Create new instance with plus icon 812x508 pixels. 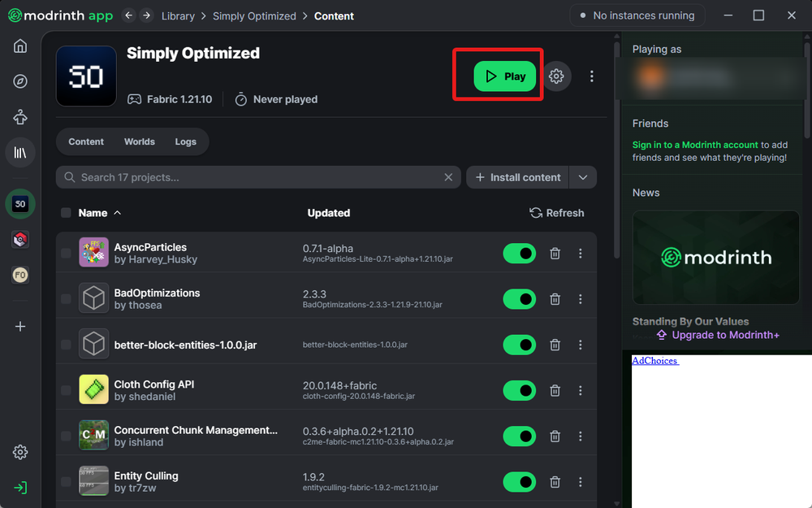point(20,327)
